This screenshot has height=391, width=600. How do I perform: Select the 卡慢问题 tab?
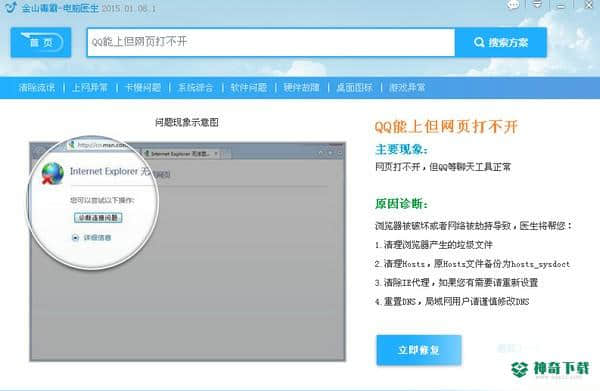pyautogui.click(x=143, y=88)
